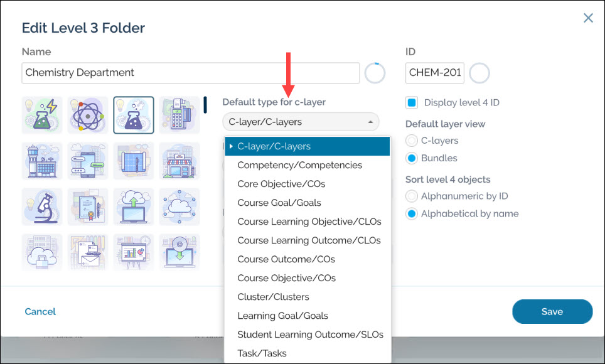Select C-layers default layer view radio
The image size is (605, 364).
point(412,141)
